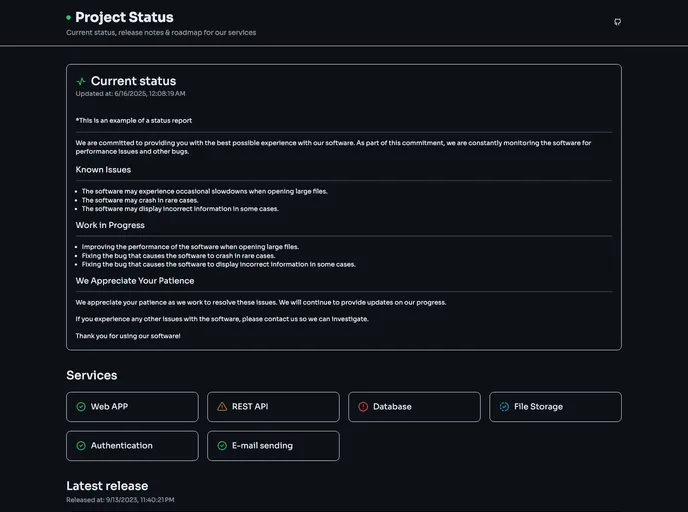Screen dimensions: 688x512
Task: Select the REST API service label
Action: (250, 407)
